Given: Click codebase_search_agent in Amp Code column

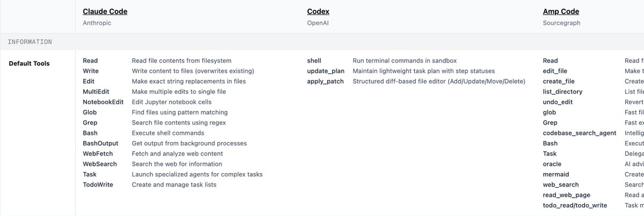Looking at the screenshot, I should coord(580,133).
